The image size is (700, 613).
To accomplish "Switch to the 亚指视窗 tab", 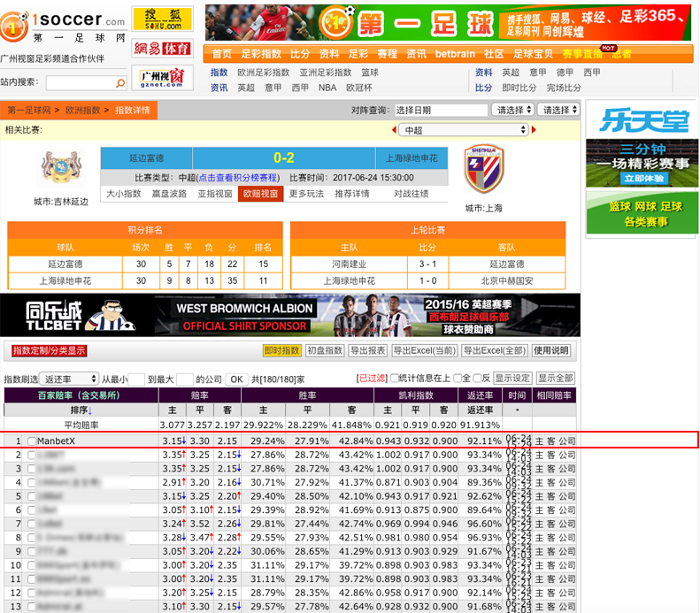I will [x=214, y=194].
